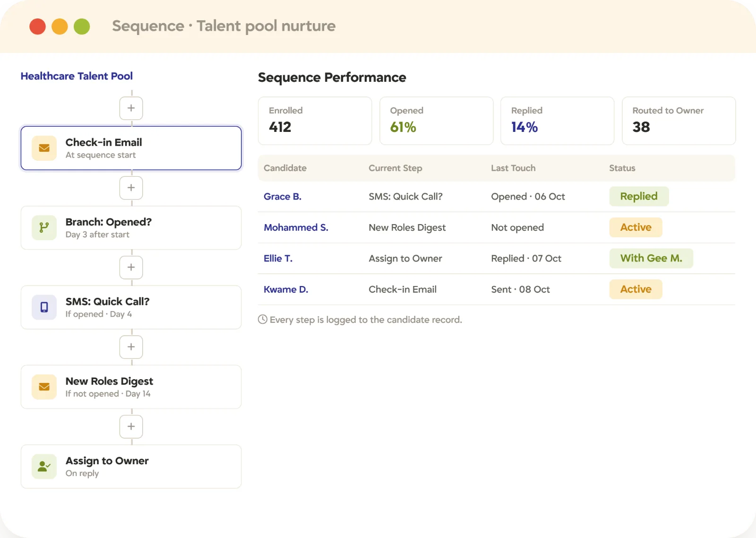
Task: Click the Opened 61% metric card
Action: click(437, 121)
